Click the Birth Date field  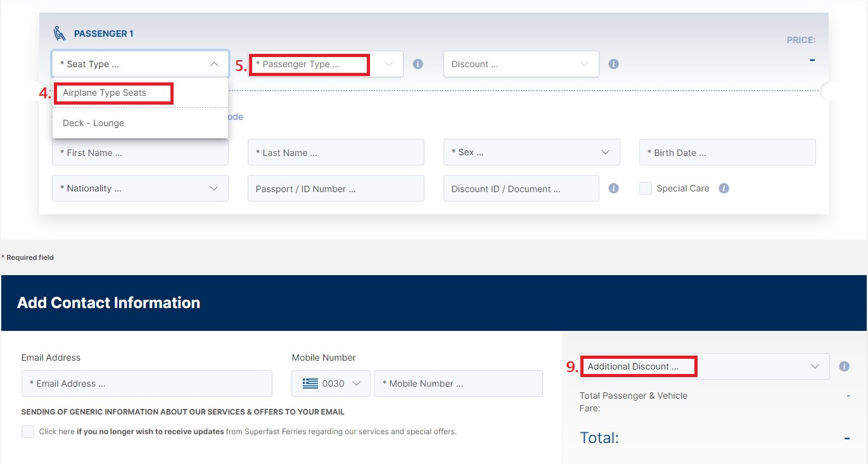click(x=727, y=152)
